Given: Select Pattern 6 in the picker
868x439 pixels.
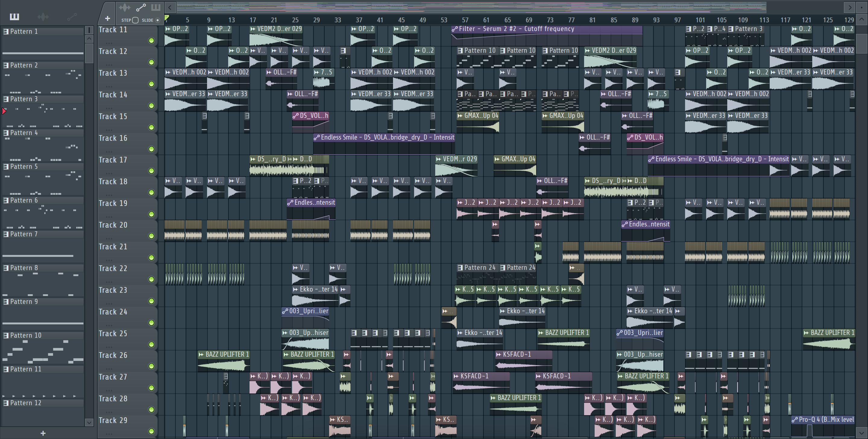Looking at the screenshot, I should pyautogui.click(x=43, y=200).
